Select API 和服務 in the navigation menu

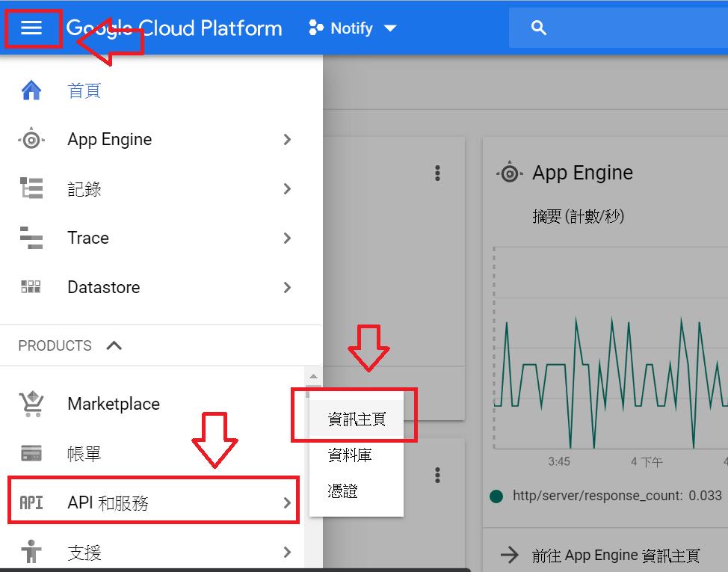coord(108,502)
